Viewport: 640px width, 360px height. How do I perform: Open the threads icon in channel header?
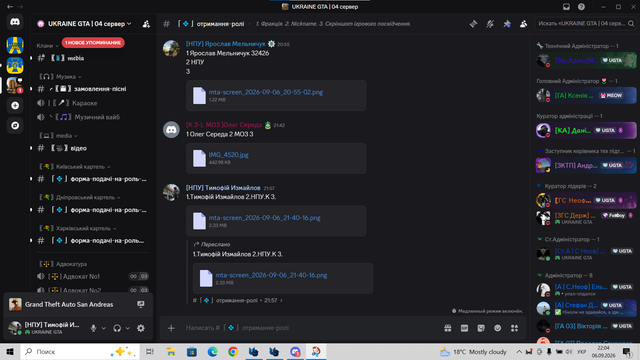click(x=473, y=24)
